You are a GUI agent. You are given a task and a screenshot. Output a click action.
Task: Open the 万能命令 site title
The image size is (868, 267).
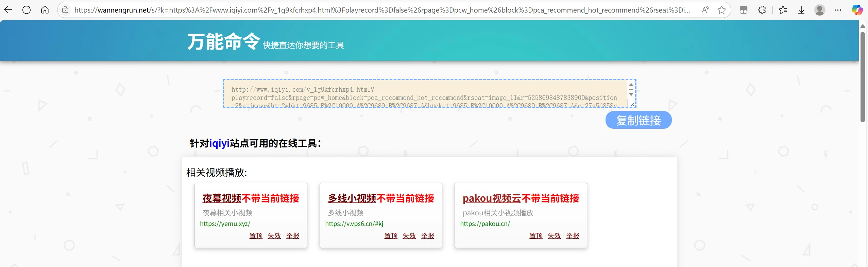tap(224, 41)
